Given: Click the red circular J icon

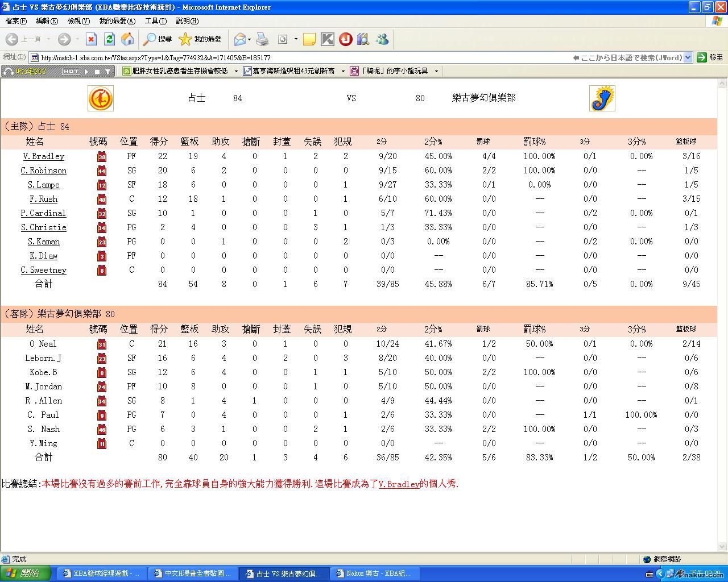Looking at the screenshot, I should click(x=345, y=39).
